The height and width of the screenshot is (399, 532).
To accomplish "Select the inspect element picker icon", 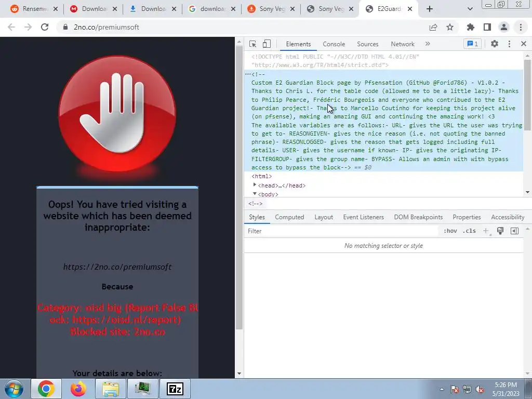I will point(252,44).
